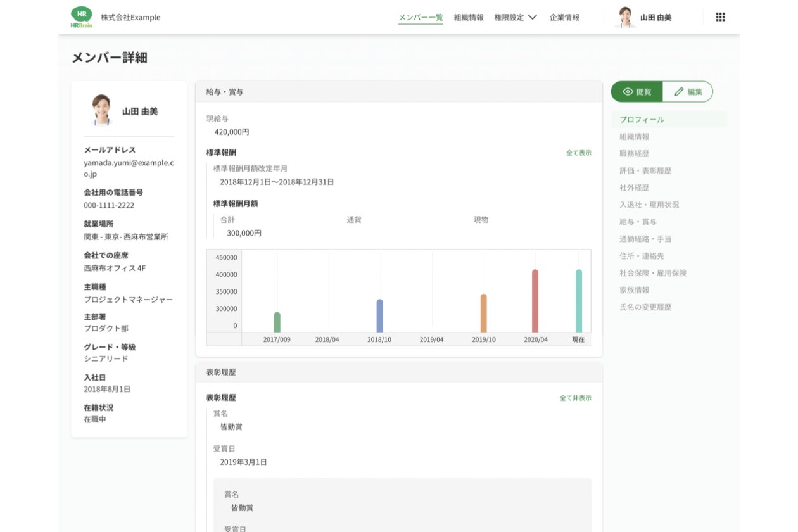Click the 300,000円 total amount value
Viewport: 798px width, 532px height.
[244, 233]
